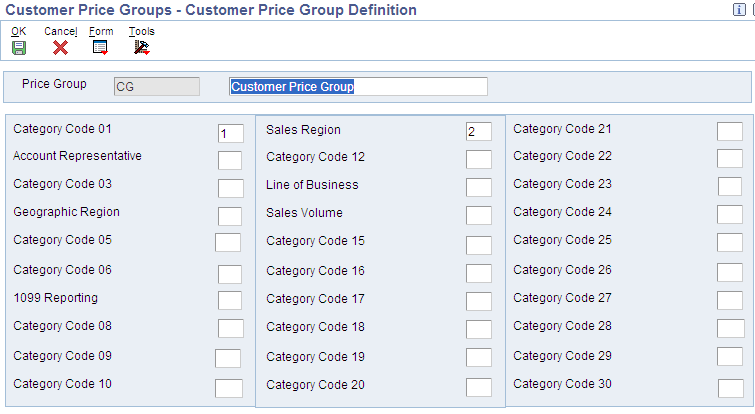
Task: Click the Line of Business input box
Action: (479, 187)
